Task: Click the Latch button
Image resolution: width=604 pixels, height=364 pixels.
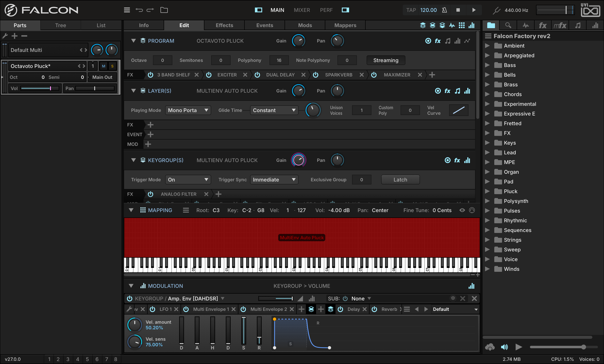Action: pos(400,180)
